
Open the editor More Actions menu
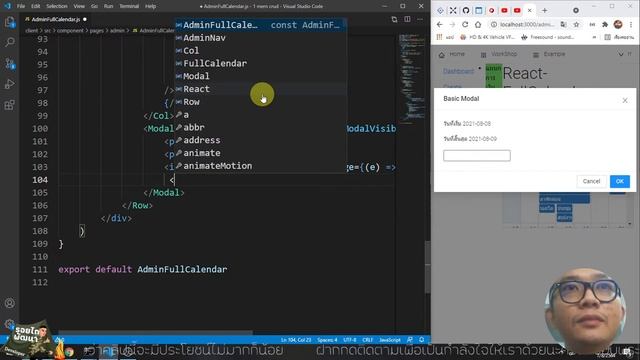point(420,19)
